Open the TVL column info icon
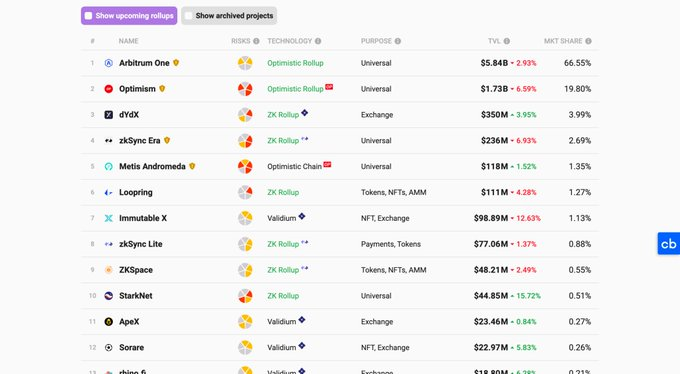This screenshot has width=680, height=374. 507,41
